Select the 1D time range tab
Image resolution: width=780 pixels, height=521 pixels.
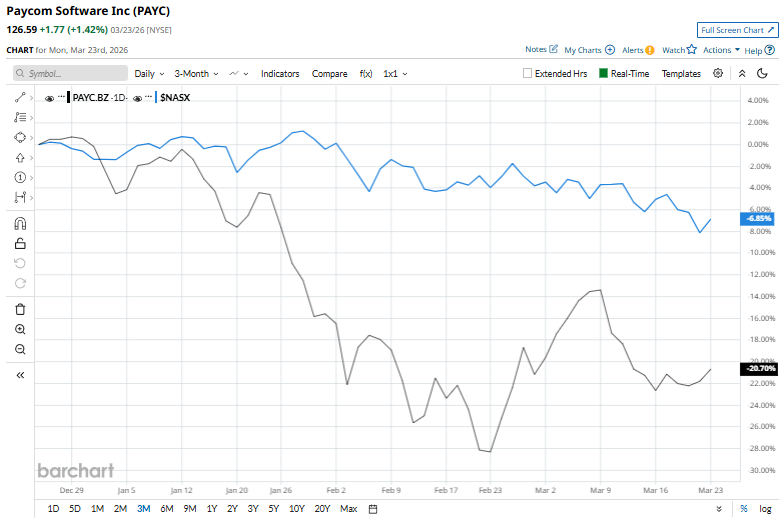pyautogui.click(x=53, y=509)
